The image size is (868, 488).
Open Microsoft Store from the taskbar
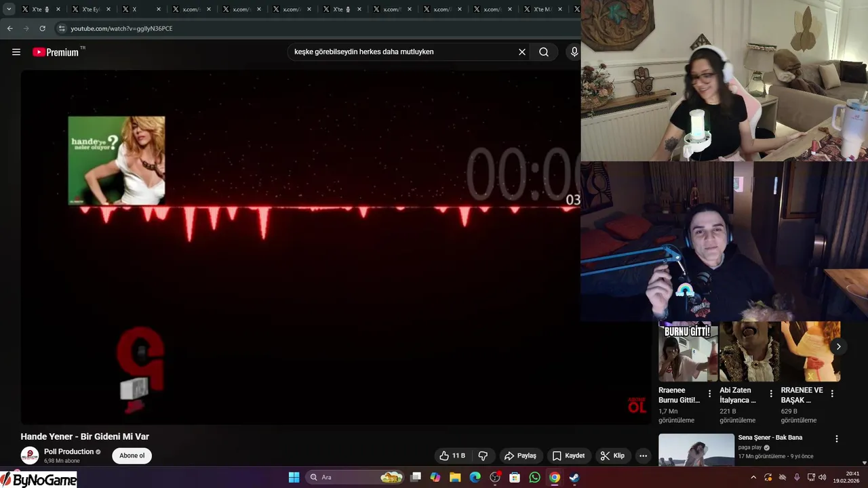click(x=515, y=477)
